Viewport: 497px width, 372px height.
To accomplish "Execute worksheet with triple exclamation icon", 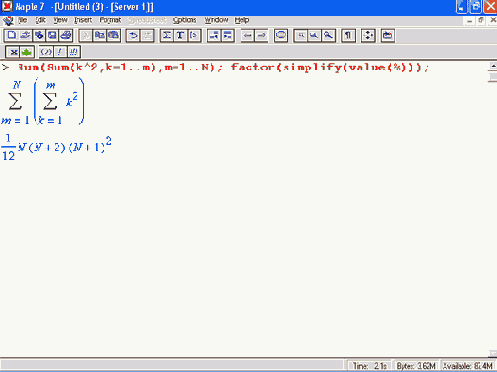I will [73, 52].
